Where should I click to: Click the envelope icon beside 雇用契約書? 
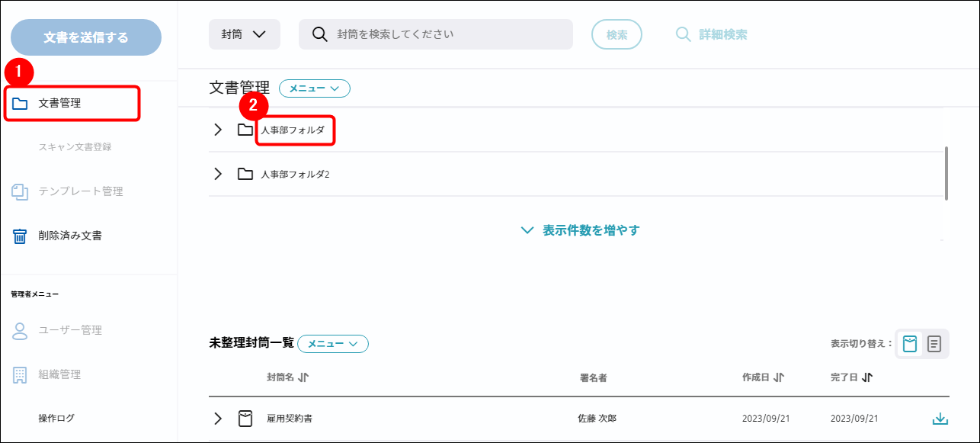click(245, 419)
